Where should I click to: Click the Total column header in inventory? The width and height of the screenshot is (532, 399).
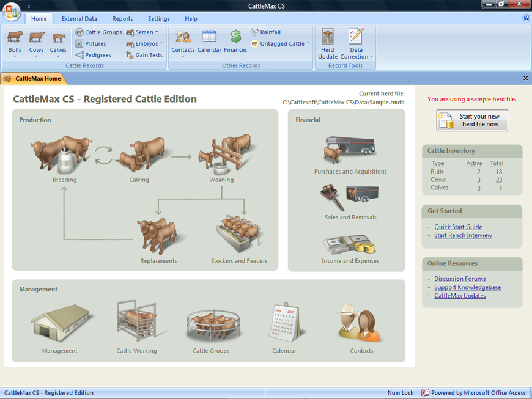click(x=497, y=163)
